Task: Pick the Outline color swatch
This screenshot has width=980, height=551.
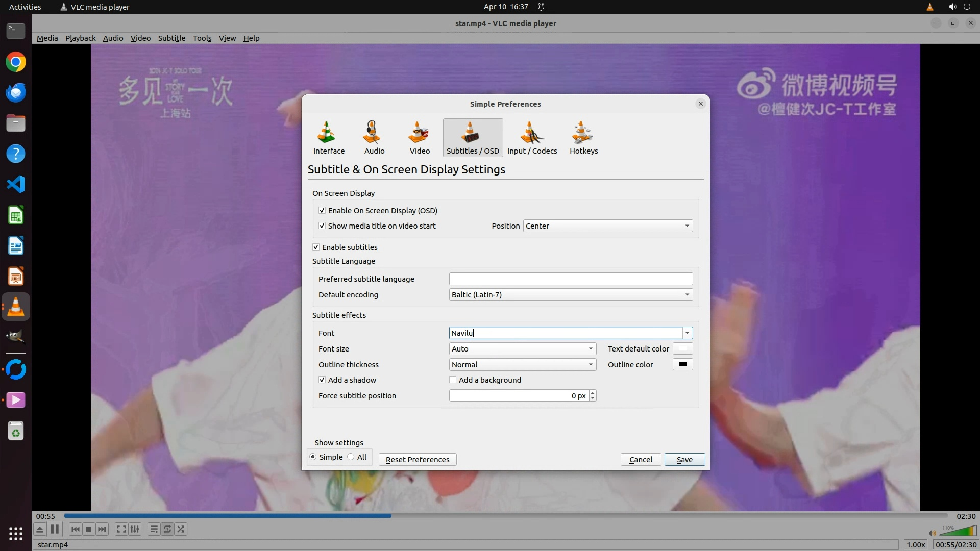Action: [x=682, y=365]
